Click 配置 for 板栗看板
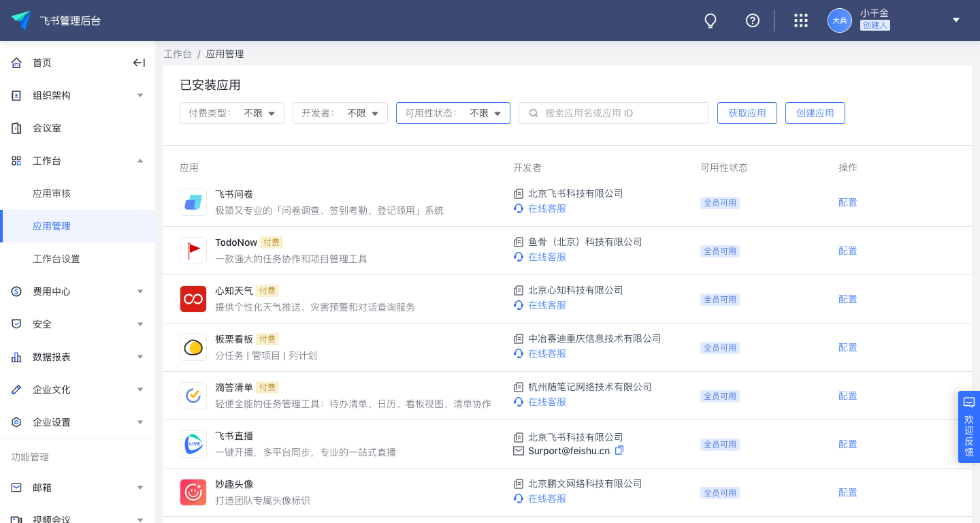Viewport: 980px width, 523px height. pyautogui.click(x=848, y=347)
